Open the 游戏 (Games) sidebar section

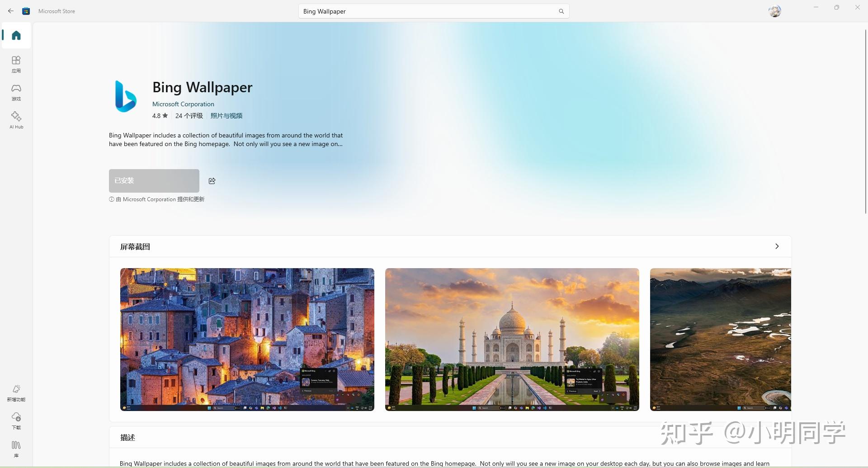(x=16, y=92)
